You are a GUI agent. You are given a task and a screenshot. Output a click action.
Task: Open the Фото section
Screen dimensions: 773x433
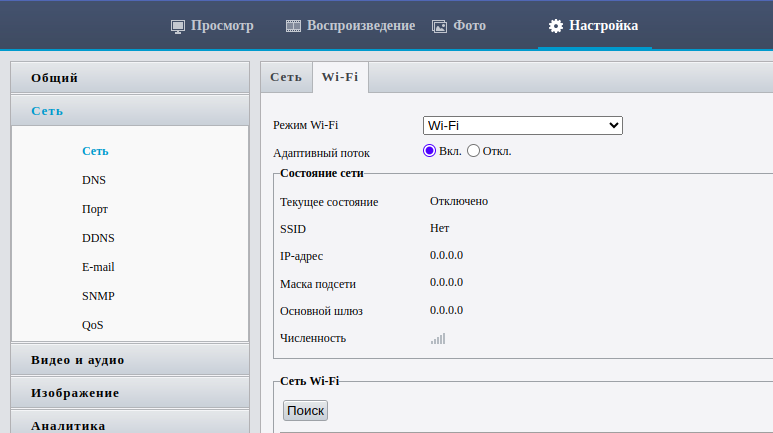click(x=459, y=26)
